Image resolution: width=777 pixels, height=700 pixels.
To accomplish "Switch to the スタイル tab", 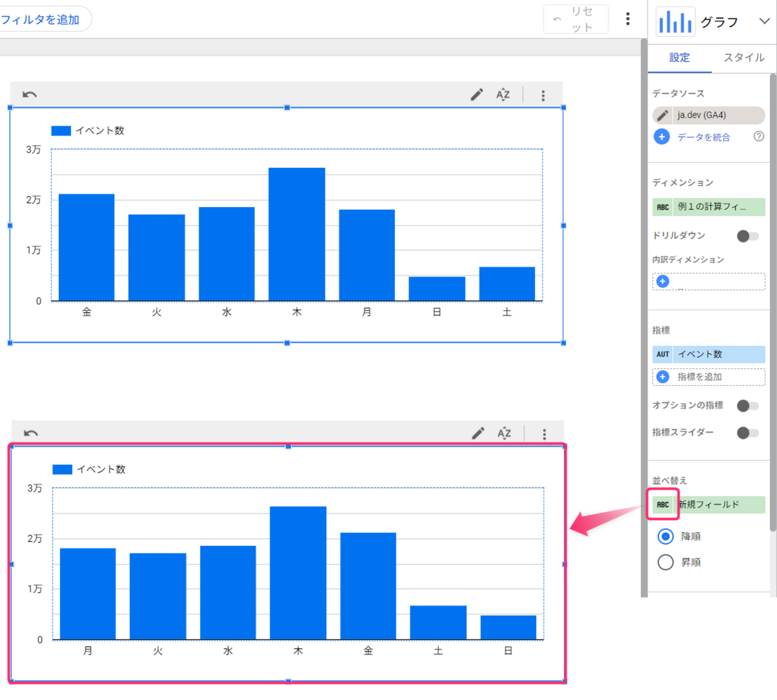I will pyautogui.click(x=744, y=58).
